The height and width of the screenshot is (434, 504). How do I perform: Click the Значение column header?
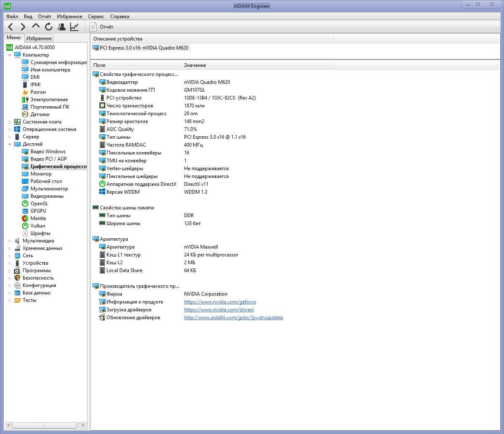pos(258,65)
